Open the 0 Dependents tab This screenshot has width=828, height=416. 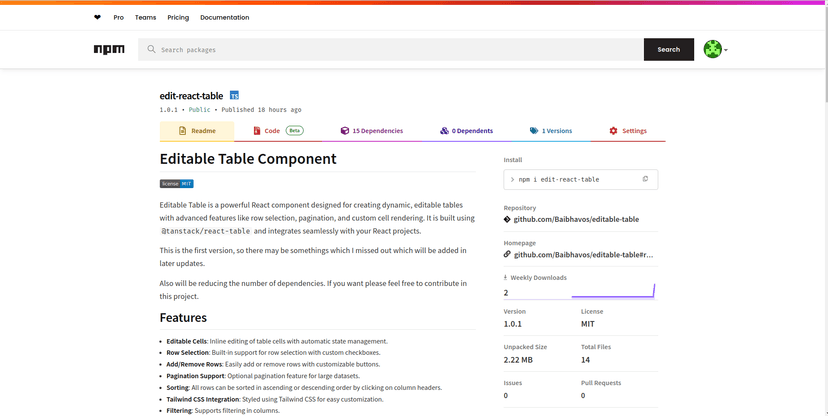[466, 131]
